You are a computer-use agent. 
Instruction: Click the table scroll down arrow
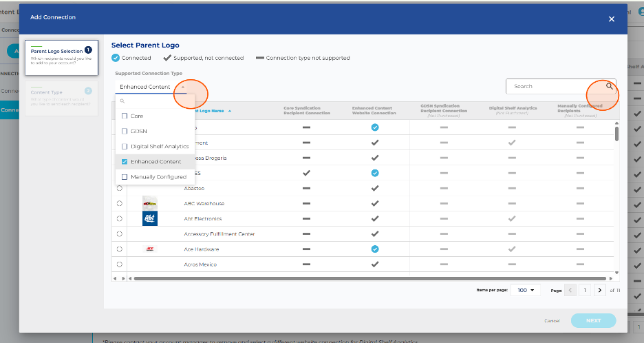click(x=616, y=272)
